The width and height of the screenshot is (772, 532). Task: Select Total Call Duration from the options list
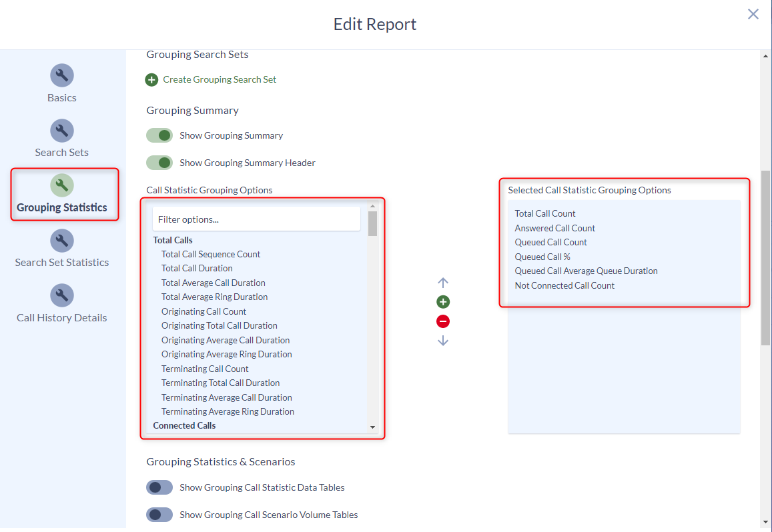tap(196, 268)
